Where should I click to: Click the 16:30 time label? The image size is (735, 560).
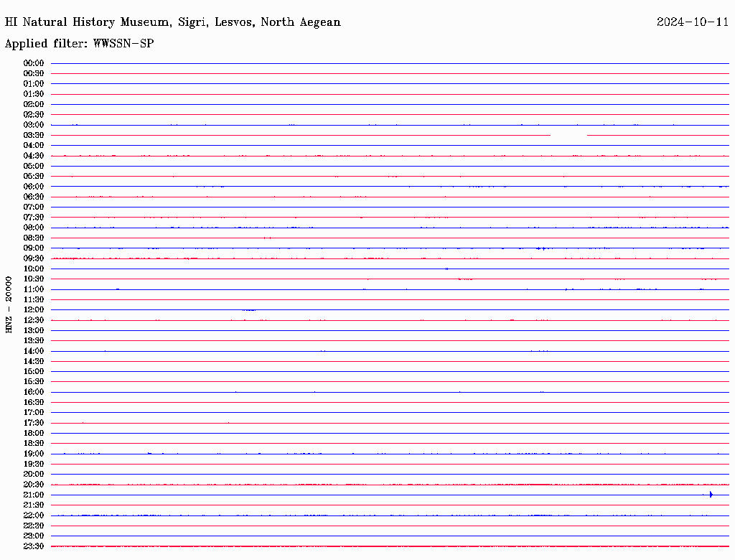click(x=34, y=402)
